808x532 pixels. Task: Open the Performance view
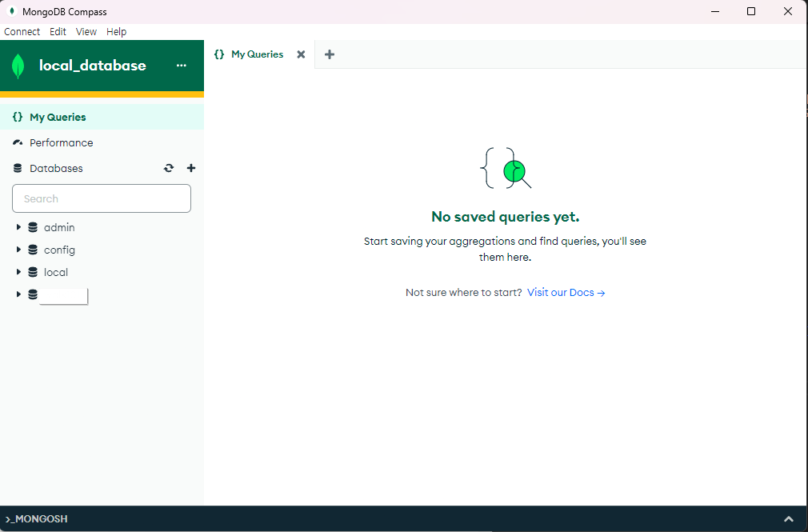(102, 142)
